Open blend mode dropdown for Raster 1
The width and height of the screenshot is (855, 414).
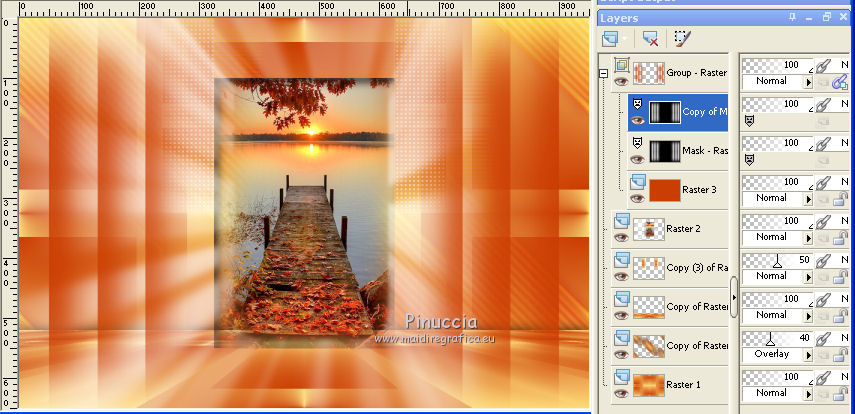808,394
